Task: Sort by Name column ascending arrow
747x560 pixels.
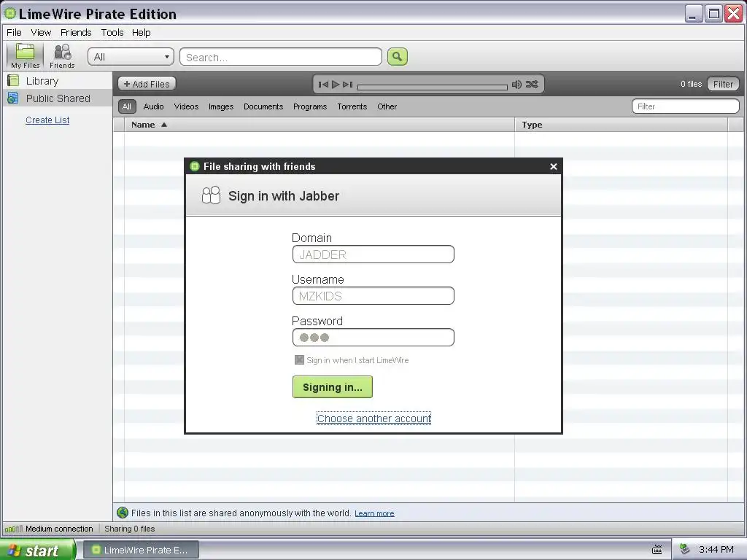Action: pos(164,125)
